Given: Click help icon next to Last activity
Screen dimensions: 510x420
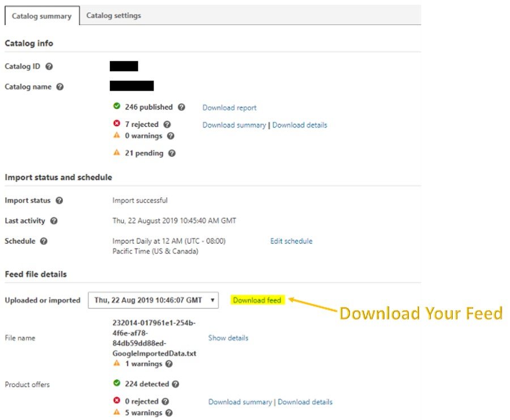Looking at the screenshot, I should pyautogui.click(x=54, y=221).
